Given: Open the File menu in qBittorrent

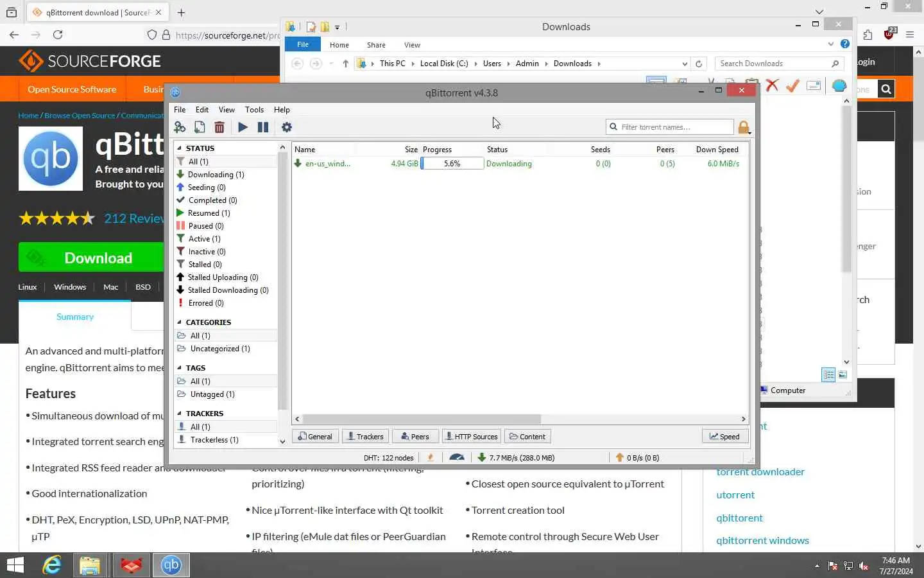Looking at the screenshot, I should point(180,110).
